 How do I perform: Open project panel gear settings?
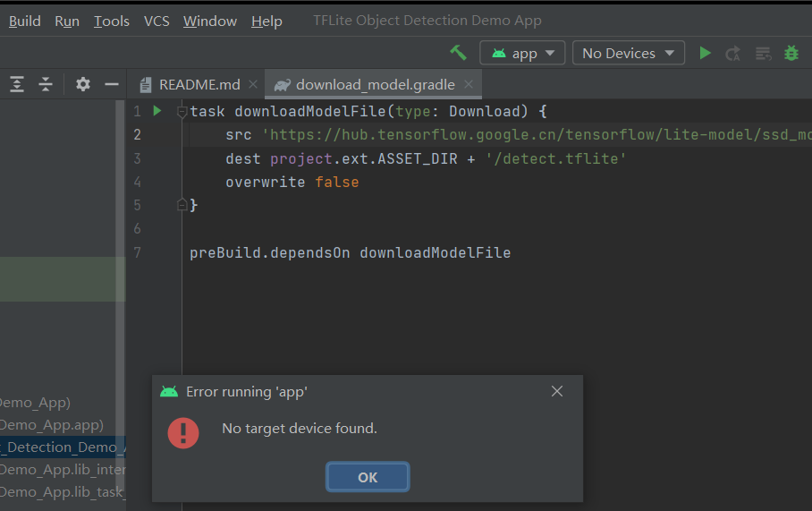click(x=83, y=84)
